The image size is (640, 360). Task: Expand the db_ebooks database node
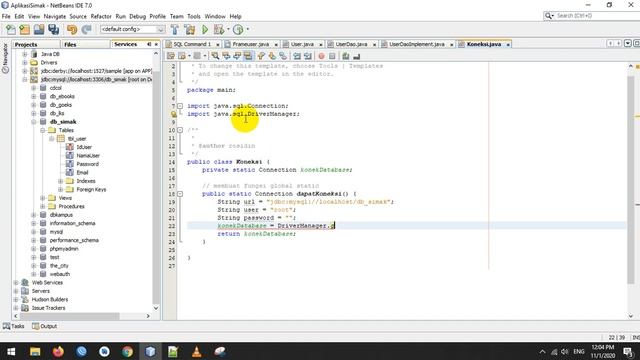(x=34, y=96)
